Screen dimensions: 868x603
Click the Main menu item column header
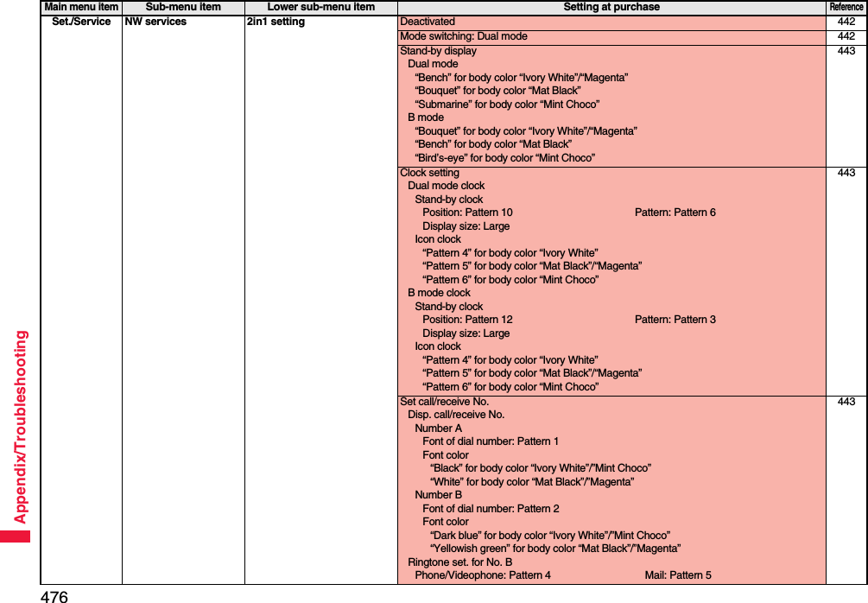[79, 7]
